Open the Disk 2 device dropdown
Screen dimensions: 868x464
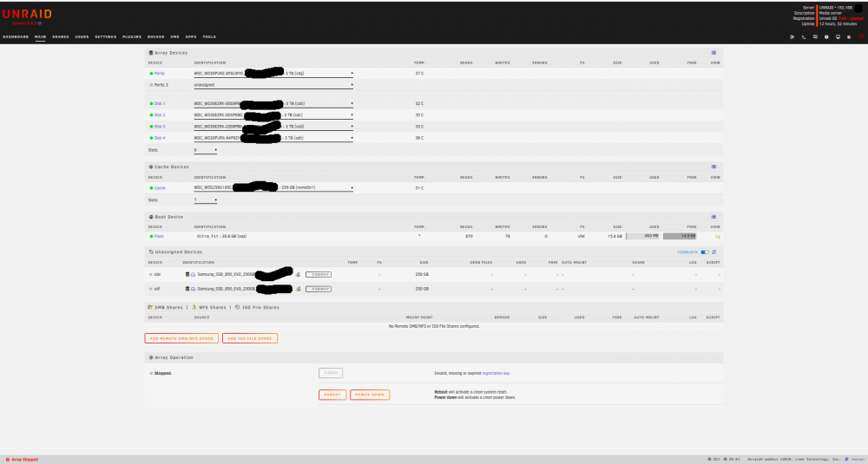click(x=273, y=115)
